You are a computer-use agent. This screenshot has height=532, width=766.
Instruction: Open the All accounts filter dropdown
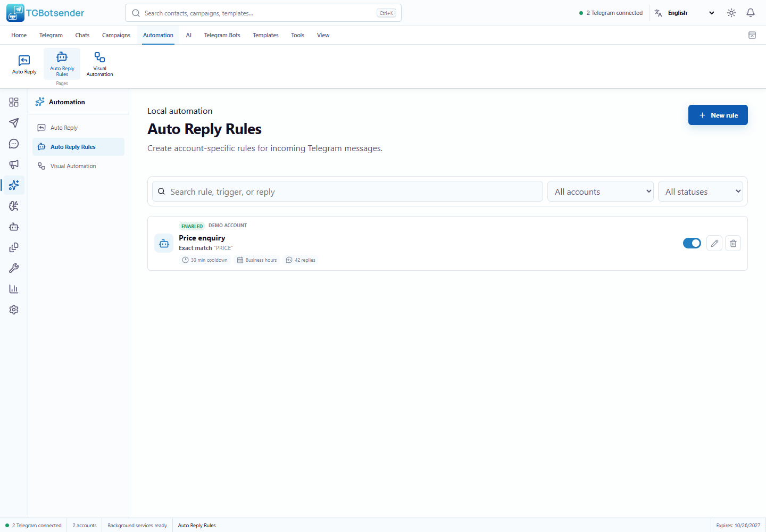pos(601,192)
